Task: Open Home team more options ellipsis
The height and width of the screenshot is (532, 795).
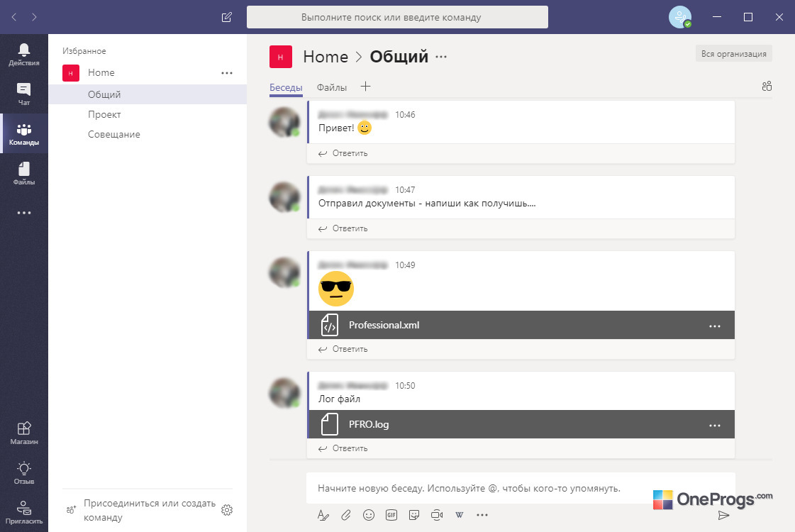Action: 227,73
